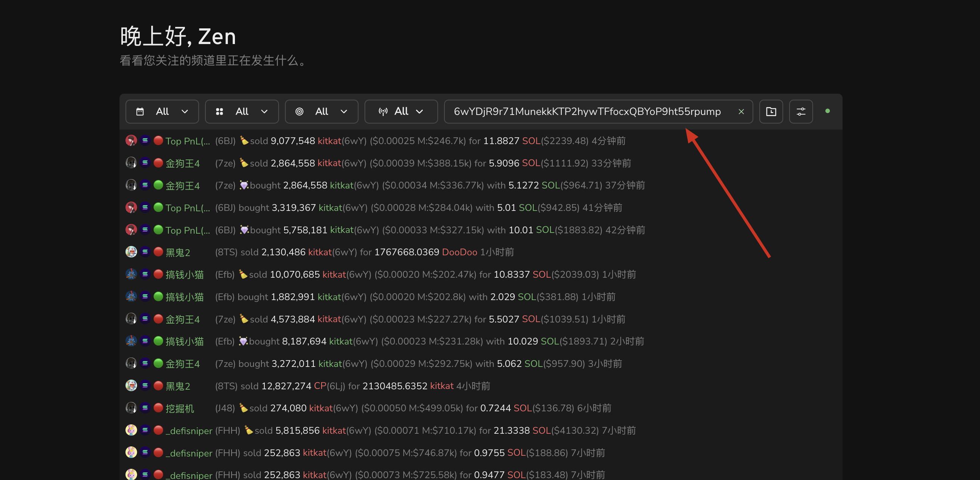
Task: Click the Top PnL avatar in first row
Action: point(131,141)
